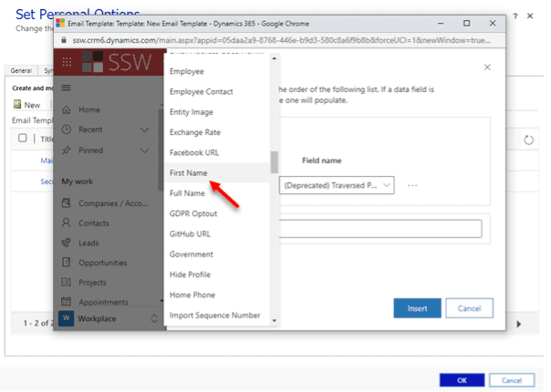Close the data field dialog
The image size is (551, 392).
point(487,67)
